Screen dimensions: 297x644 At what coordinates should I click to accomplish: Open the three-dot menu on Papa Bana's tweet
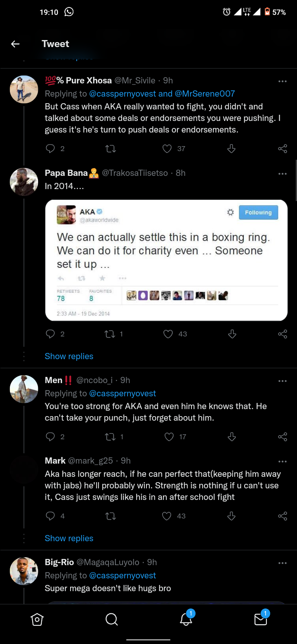click(283, 174)
